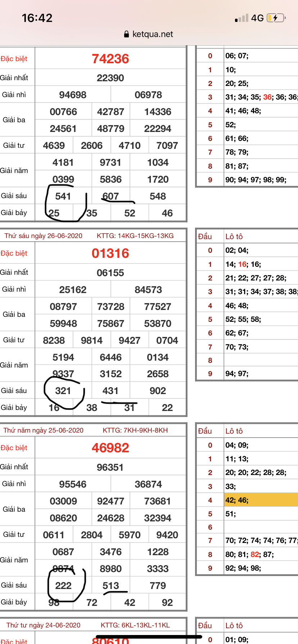298x644 pixels.
Task: Tap Lô tô header in the 25-06-2020 table
Action: pos(234,431)
